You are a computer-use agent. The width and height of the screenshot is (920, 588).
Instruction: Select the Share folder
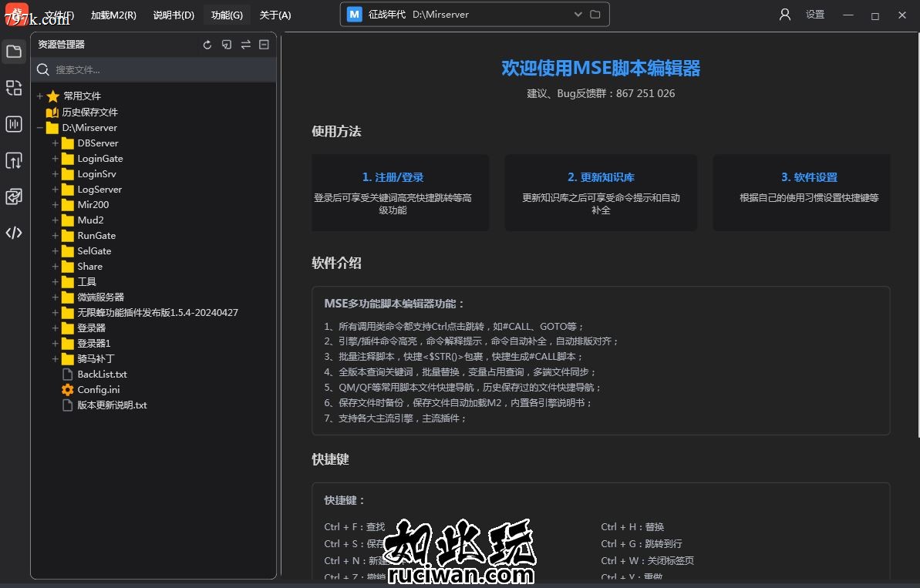[89, 266]
